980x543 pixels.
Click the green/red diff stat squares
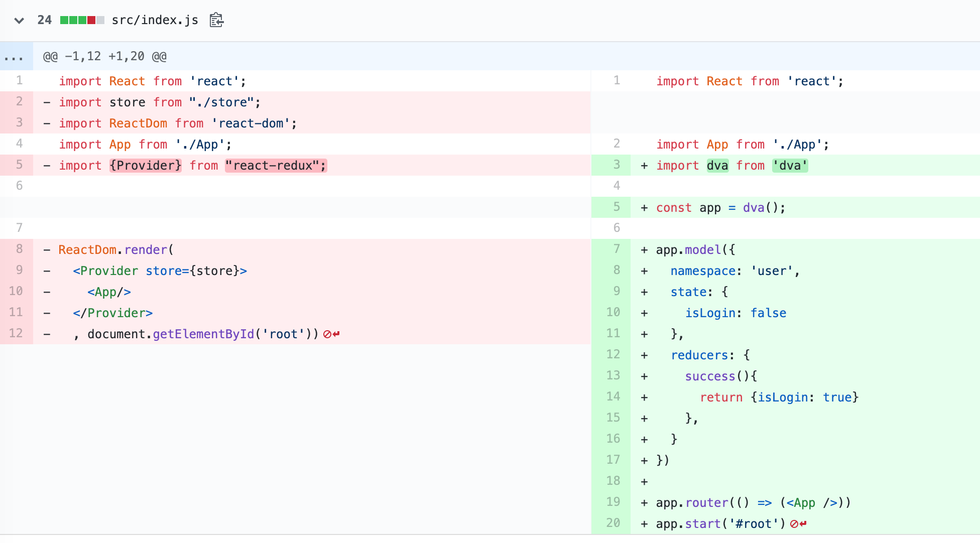click(x=80, y=20)
